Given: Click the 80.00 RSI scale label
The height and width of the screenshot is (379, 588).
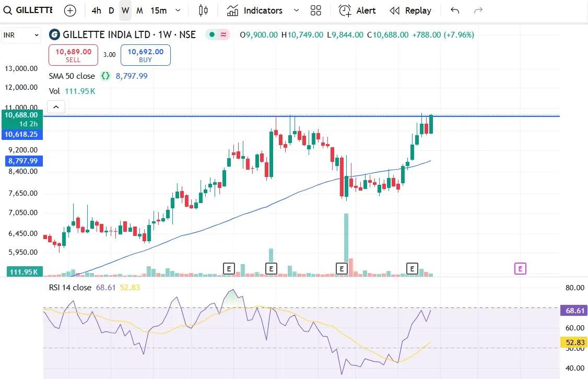Looking at the screenshot, I should pos(574,288).
